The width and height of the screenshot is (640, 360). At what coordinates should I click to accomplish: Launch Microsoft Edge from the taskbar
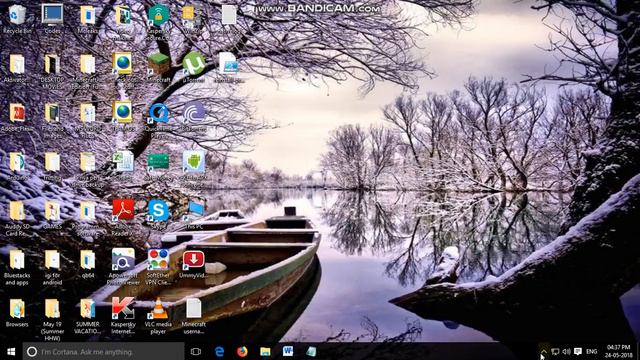[x=219, y=351]
